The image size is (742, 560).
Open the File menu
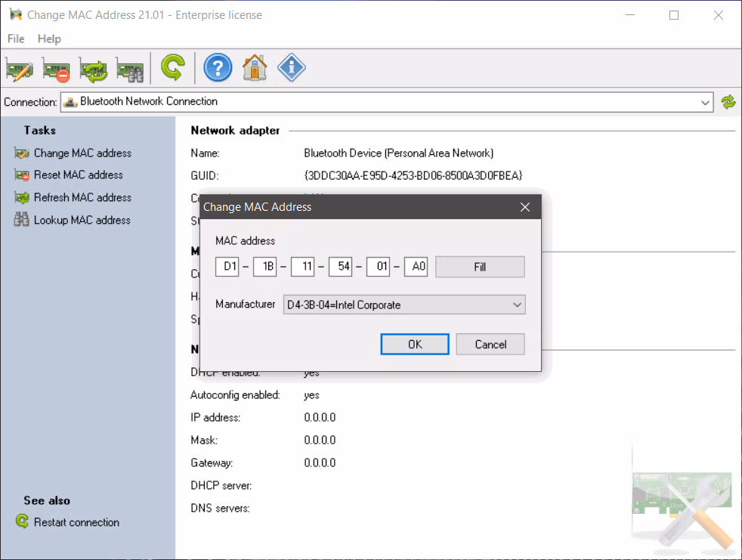16,39
